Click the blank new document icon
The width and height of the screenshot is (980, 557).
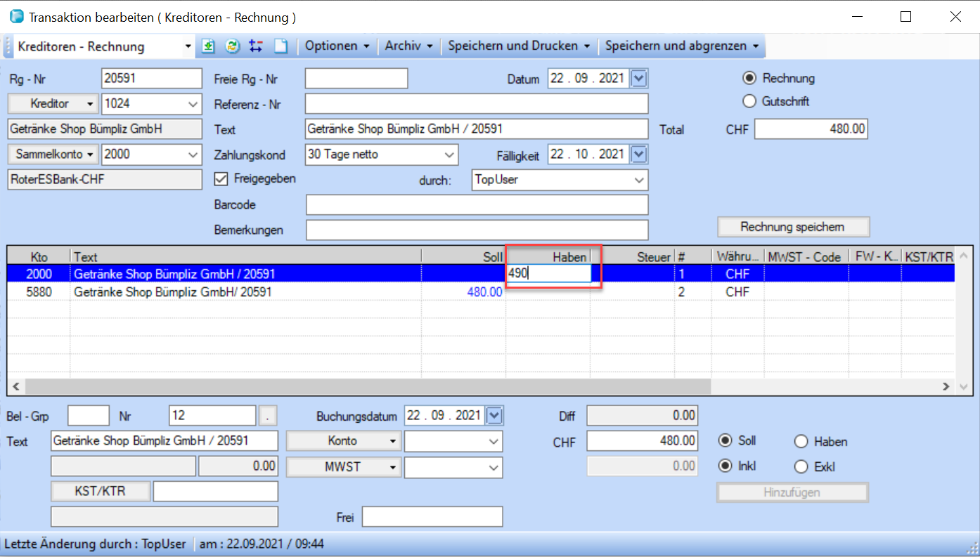pos(281,46)
